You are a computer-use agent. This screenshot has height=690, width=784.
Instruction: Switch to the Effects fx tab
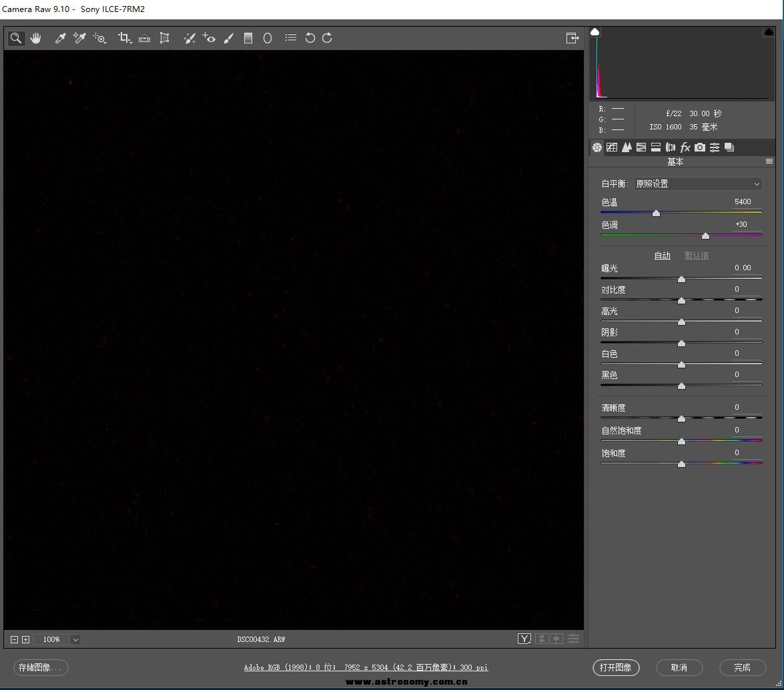(685, 147)
